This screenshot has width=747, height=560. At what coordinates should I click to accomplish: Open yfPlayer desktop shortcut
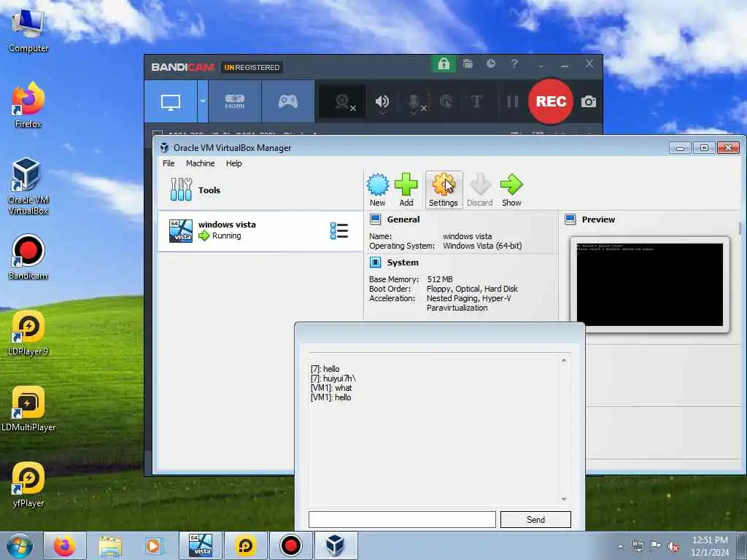tap(28, 484)
